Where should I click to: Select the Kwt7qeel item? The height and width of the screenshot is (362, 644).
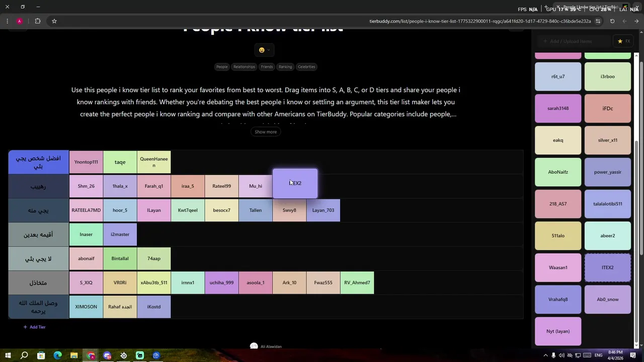coord(188,210)
